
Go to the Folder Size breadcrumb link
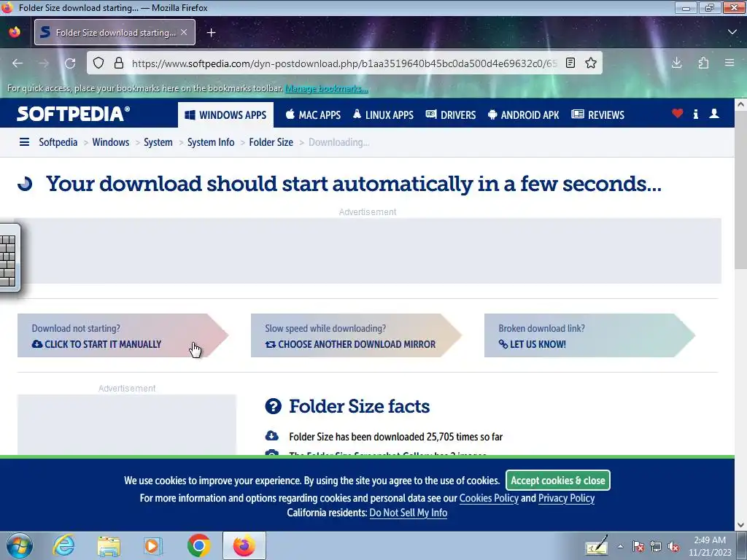271,142
